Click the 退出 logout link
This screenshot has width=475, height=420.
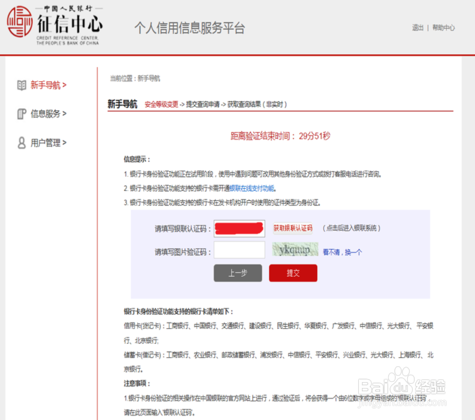pos(418,28)
